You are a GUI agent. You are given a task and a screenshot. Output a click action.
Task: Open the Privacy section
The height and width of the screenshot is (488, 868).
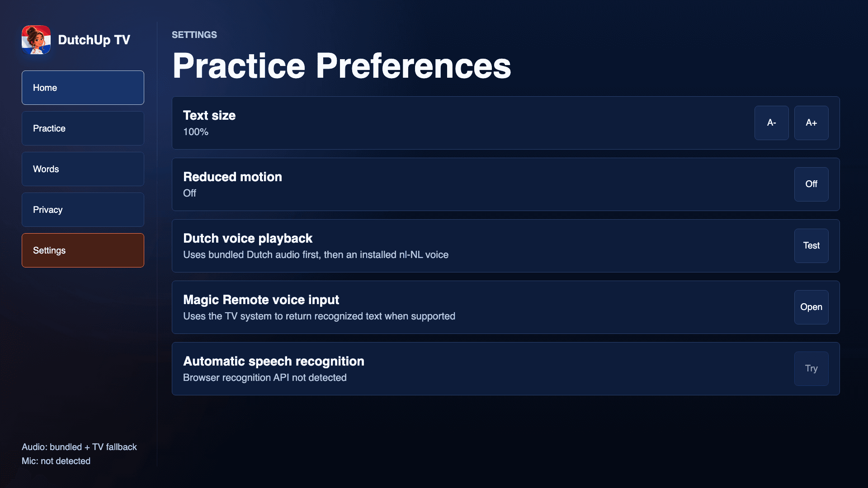[x=83, y=210]
